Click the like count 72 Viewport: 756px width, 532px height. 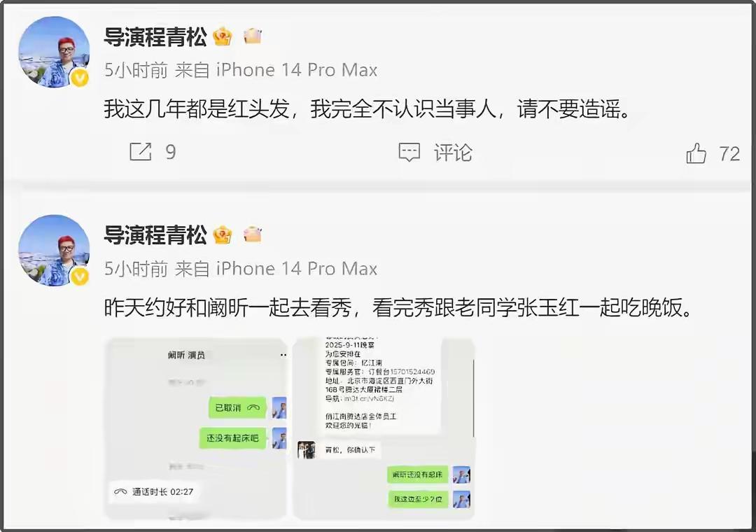coord(729,154)
